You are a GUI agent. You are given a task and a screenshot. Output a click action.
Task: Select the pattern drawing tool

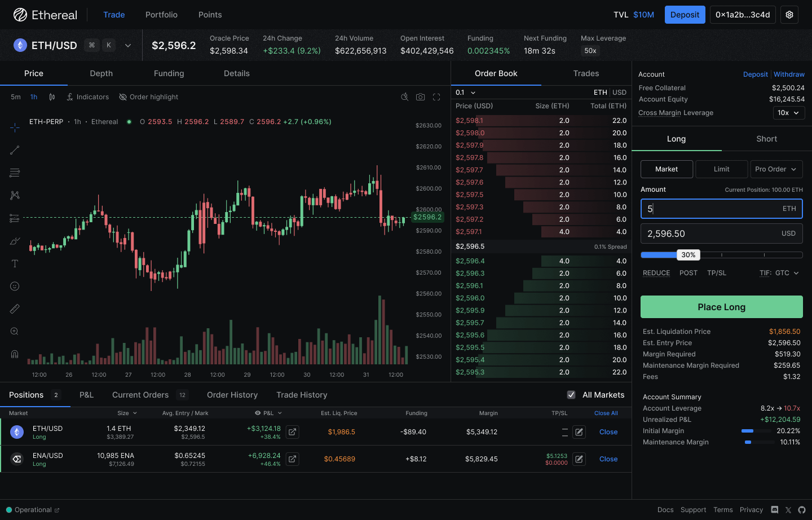tap(15, 195)
